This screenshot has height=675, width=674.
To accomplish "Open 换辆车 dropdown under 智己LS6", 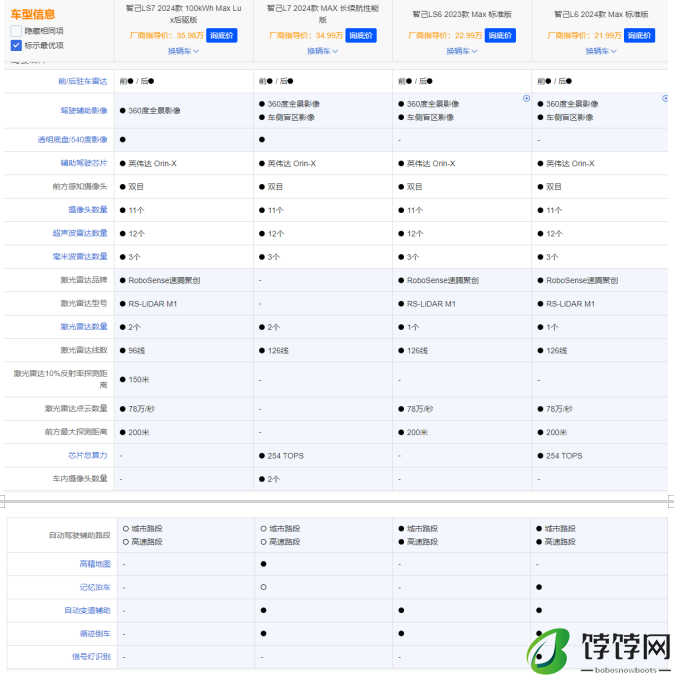I will click(x=462, y=51).
